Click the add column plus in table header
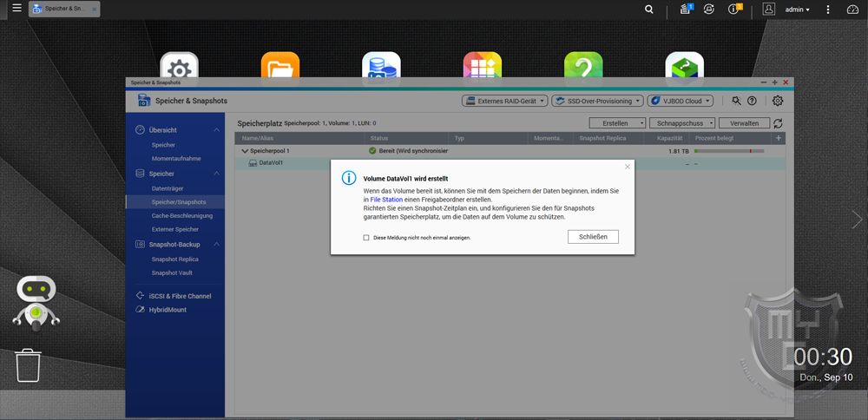 (778, 138)
